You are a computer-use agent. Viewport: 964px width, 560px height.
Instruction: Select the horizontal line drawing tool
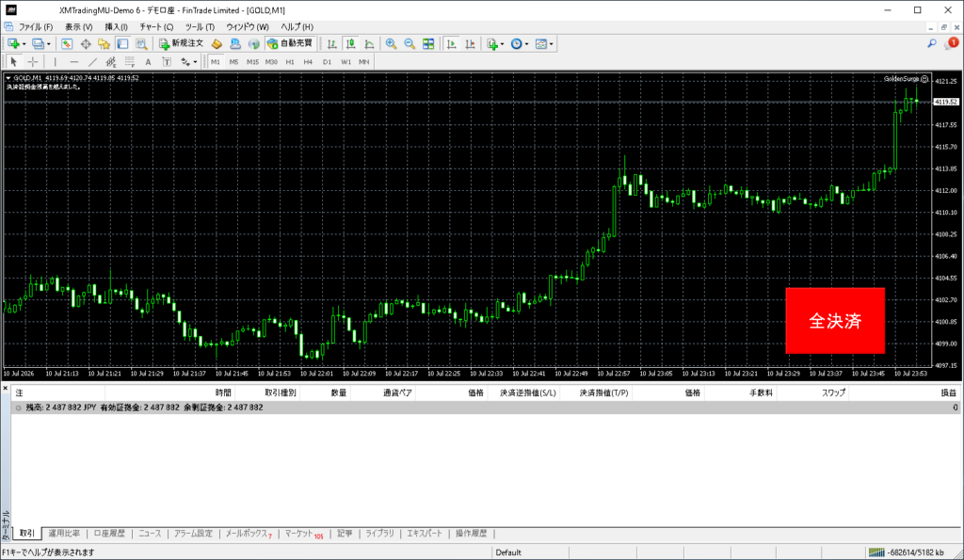coord(73,61)
